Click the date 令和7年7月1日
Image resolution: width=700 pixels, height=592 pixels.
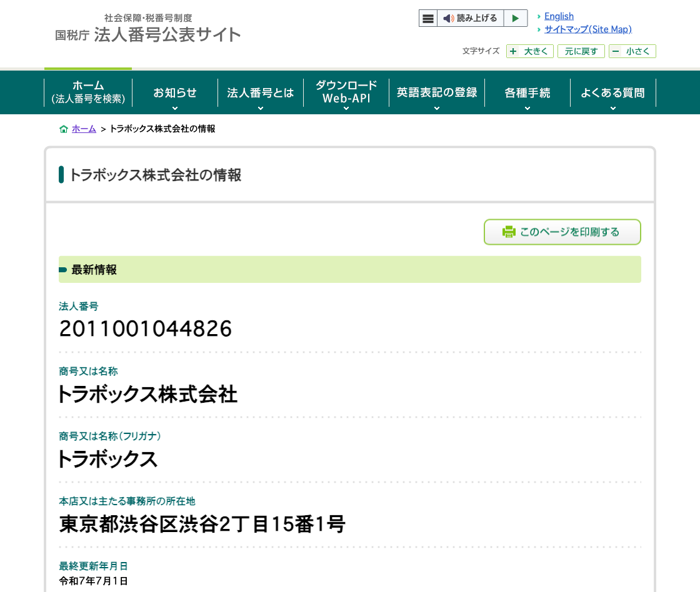tap(93, 581)
